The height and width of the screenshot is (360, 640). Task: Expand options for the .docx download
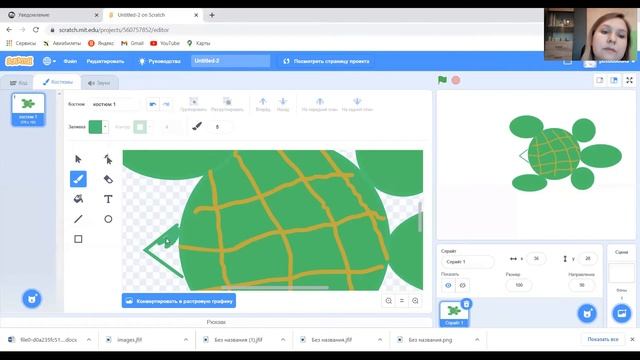(89, 340)
